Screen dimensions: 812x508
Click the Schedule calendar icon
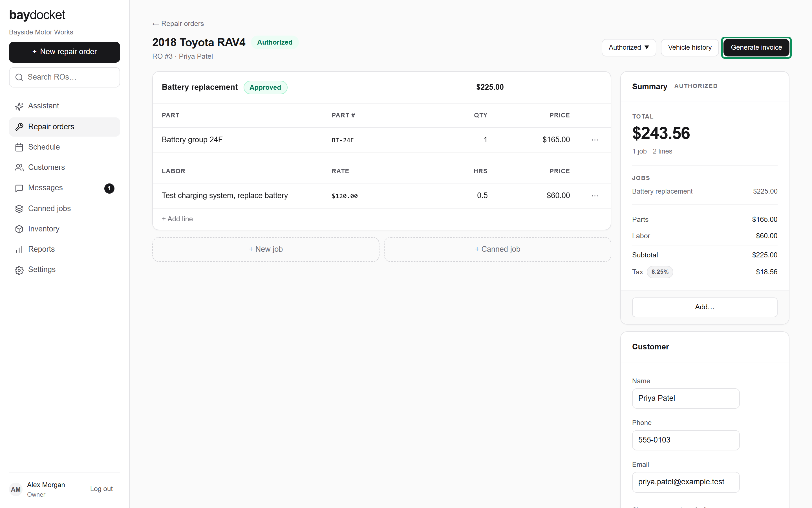(19, 147)
